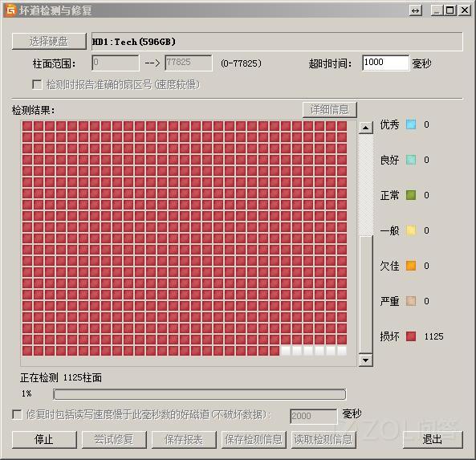Image resolution: width=476 pixels, height=460 pixels.
Task: Click the green 正常 legend square
Action: click(x=411, y=195)
